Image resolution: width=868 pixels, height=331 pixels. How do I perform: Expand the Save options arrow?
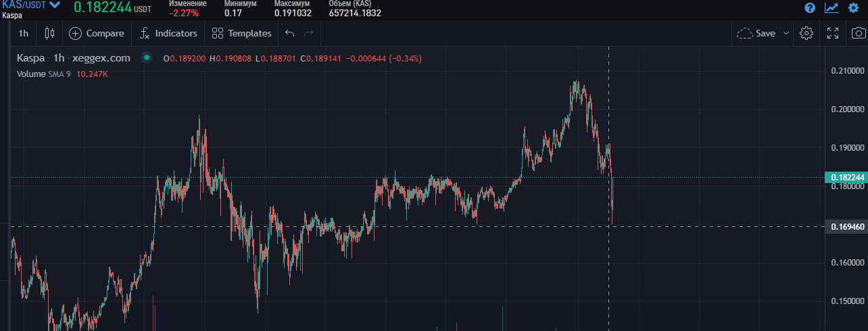coord(786,33)
